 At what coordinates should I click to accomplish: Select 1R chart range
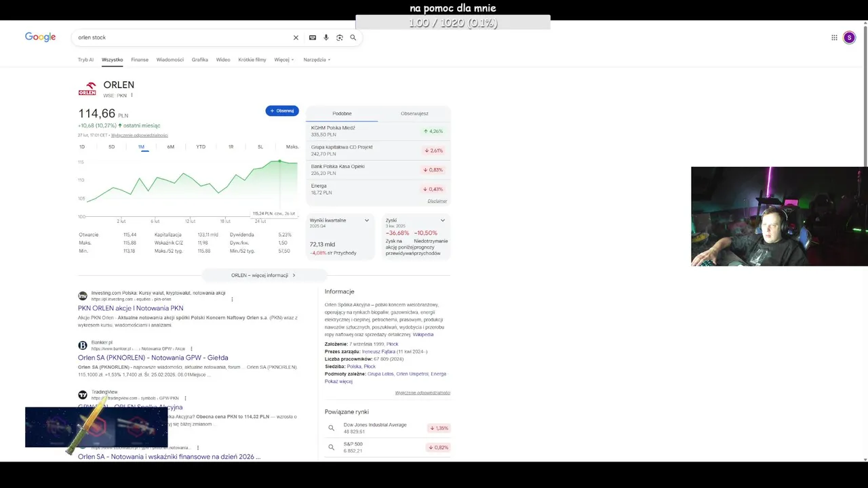click(231, 147)
